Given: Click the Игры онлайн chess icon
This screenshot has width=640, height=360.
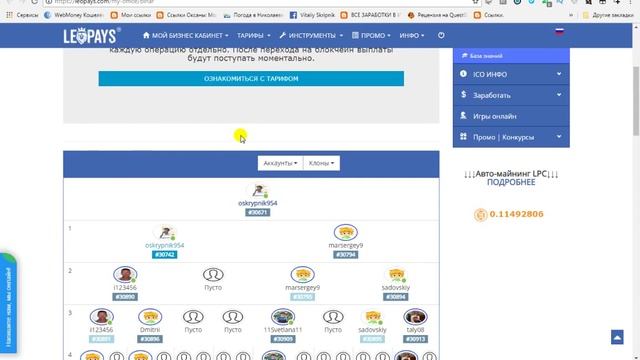Looking at the screenshot, I should coord(463,116).
